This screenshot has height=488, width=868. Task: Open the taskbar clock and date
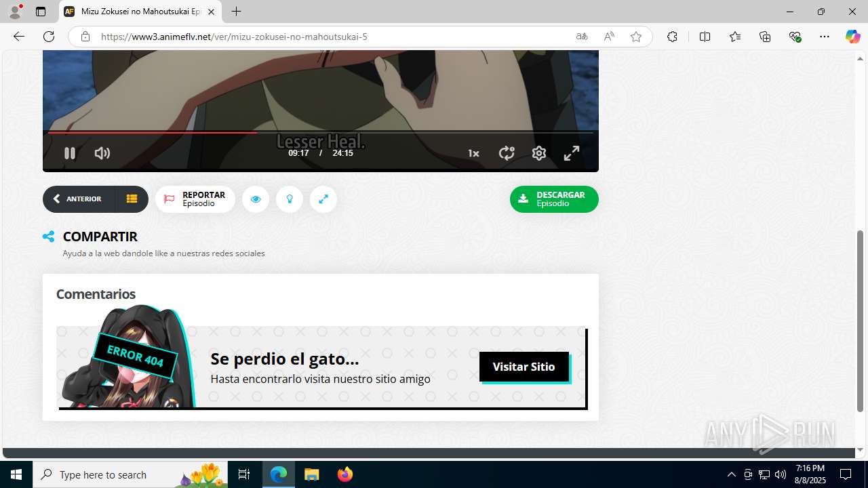pyautogui.click(x=810, y=474)
